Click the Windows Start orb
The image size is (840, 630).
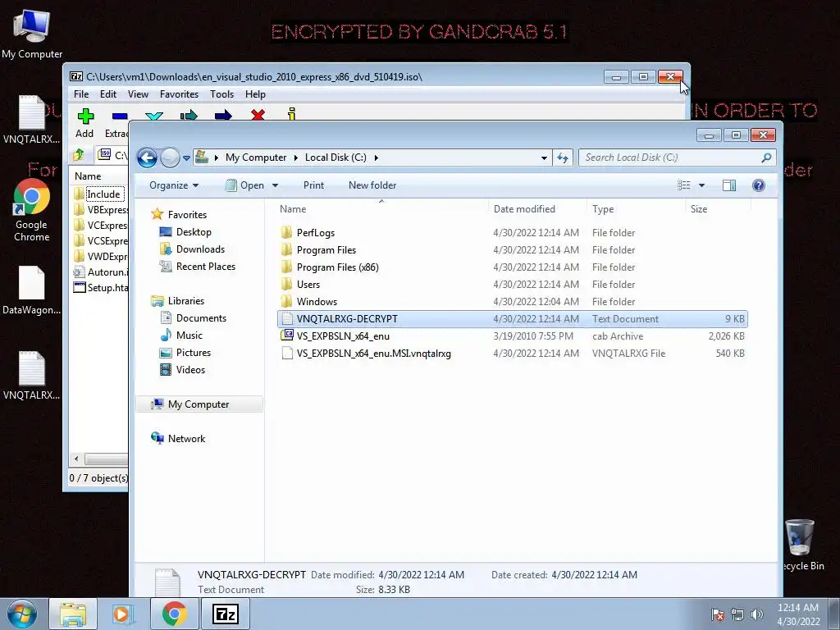click(x=22, y=614)
